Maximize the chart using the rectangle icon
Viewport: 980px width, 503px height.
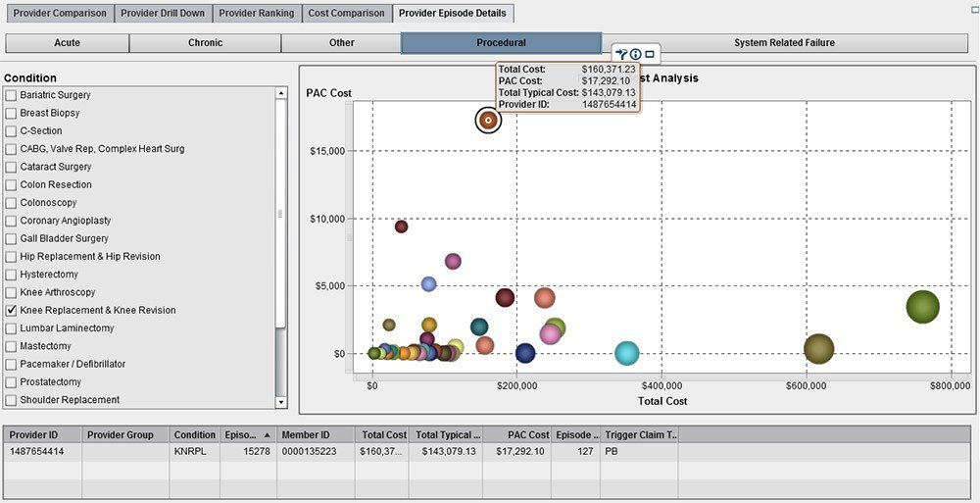pos(650,54)
